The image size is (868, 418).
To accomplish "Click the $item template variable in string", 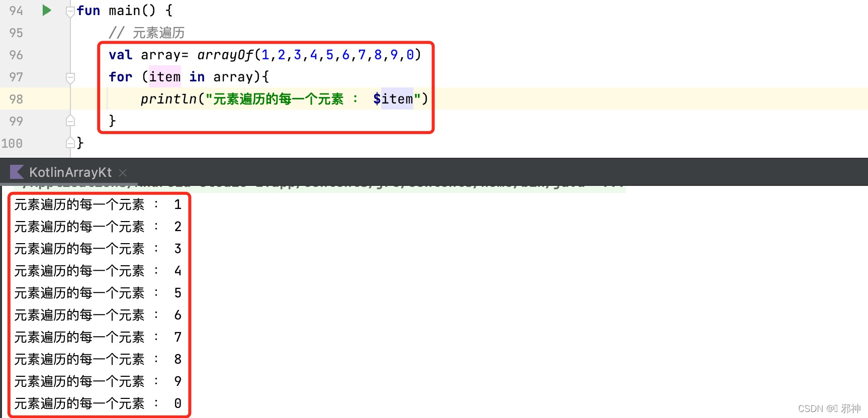I will click(393, 99).
